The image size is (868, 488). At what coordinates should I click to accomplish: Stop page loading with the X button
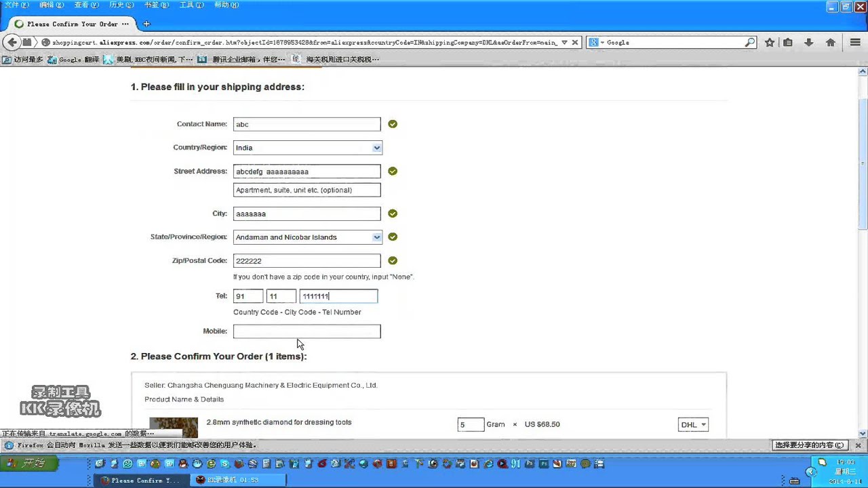575,42
